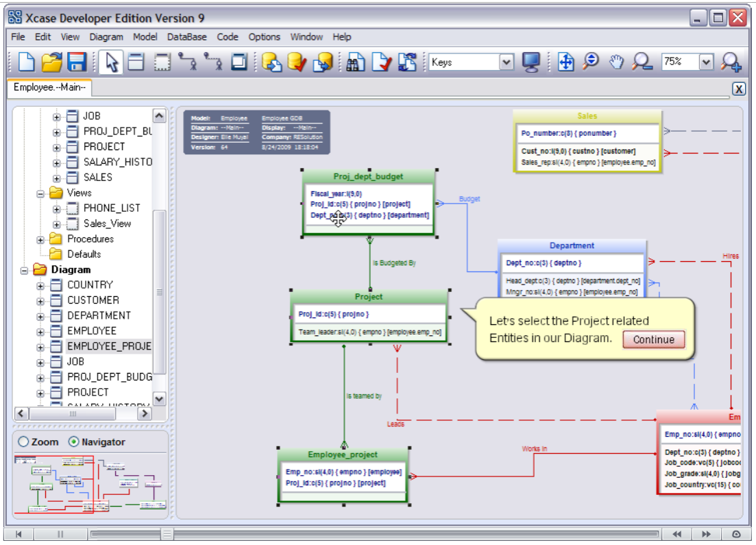This screenshot has width=756, height=545.
Task: Open the Diagram menu
Action: click(x=106, y=37)
